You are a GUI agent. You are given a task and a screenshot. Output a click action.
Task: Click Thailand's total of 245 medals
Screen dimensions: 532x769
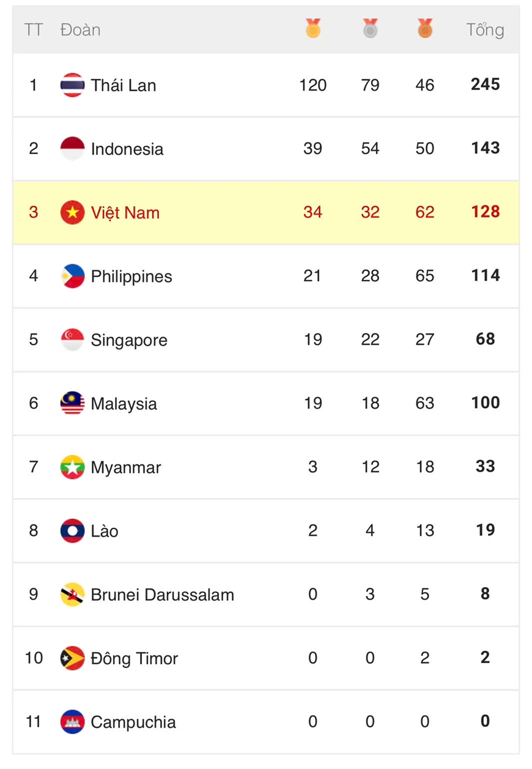(485, 84)
